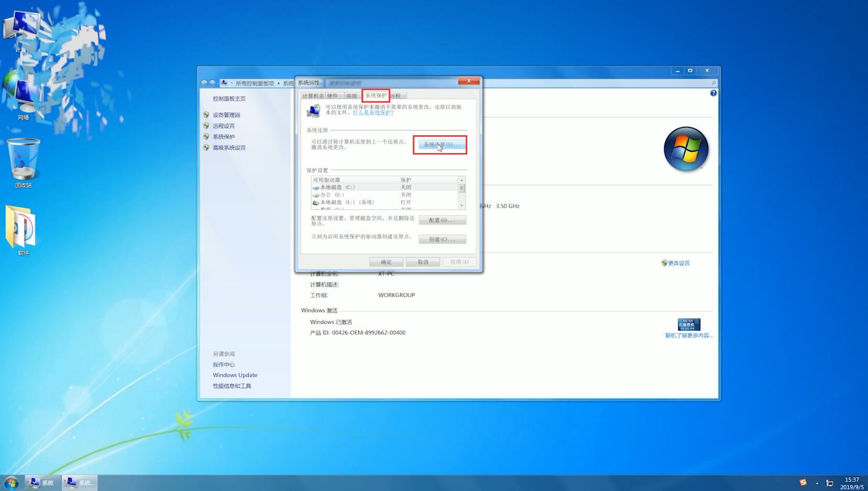Screen dimensions: 868x491
Task: Click drive list scrollbar down arrow
Action: (462, 205)
